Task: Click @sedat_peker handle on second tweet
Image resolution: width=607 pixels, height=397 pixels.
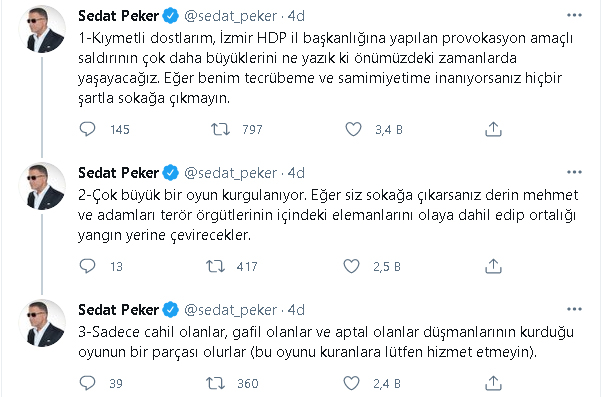Action: pyautogui.click(x=230, y=173)
